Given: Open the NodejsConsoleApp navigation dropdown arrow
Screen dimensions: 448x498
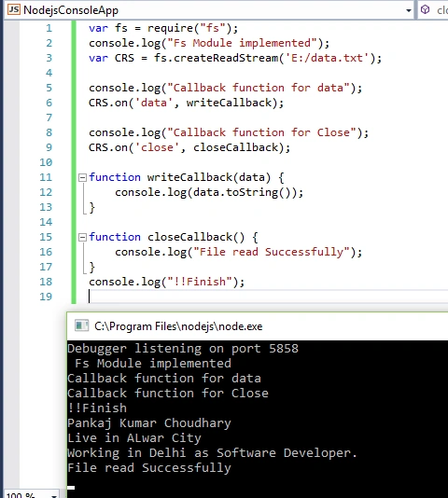Looking at the screenshot, I should (x=409, y=10).
